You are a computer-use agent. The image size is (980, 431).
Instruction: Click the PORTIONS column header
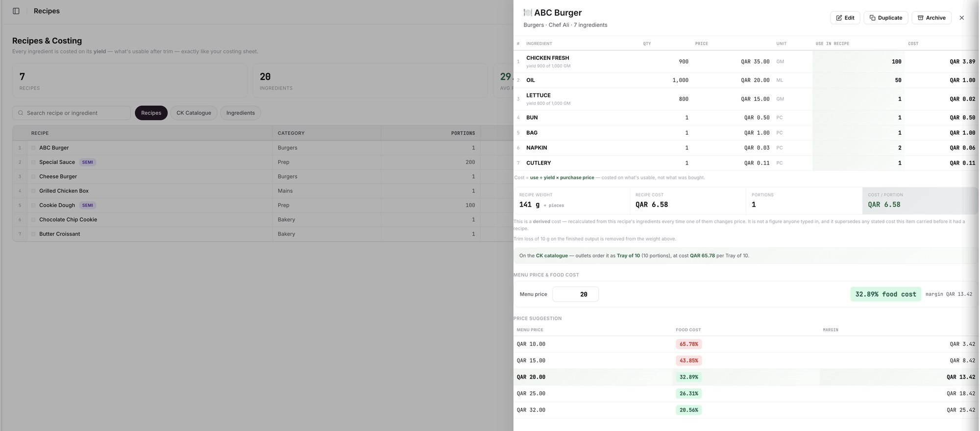pyautogui.click(x=463, y=133)
